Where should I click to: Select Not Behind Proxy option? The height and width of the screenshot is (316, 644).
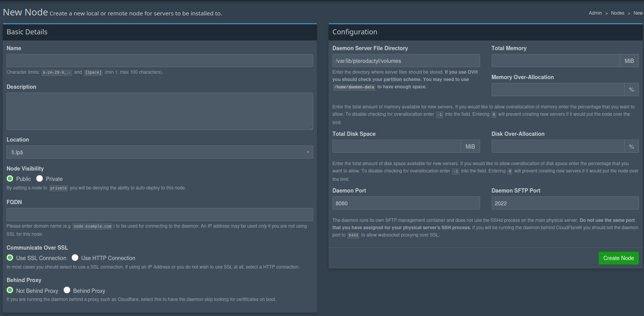pos(10,290)
